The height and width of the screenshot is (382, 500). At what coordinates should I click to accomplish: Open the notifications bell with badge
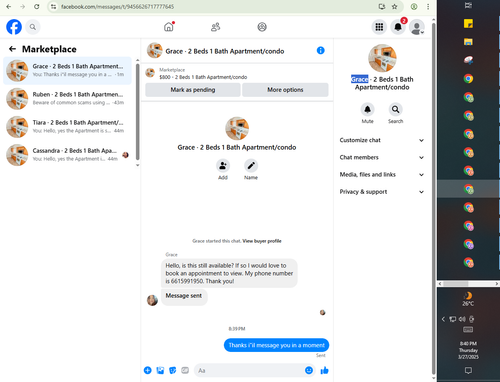click(x=398, y=27)
